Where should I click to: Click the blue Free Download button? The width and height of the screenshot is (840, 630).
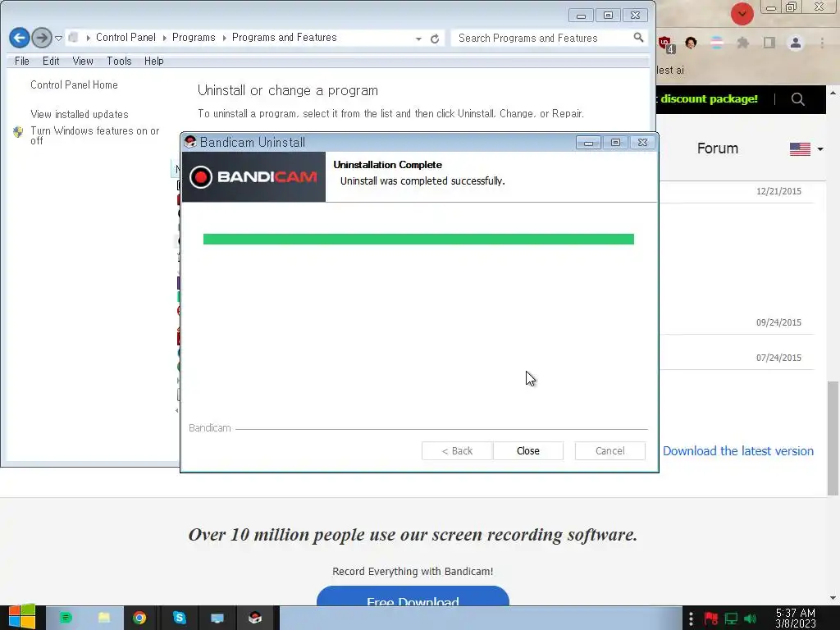coord(413,596)
